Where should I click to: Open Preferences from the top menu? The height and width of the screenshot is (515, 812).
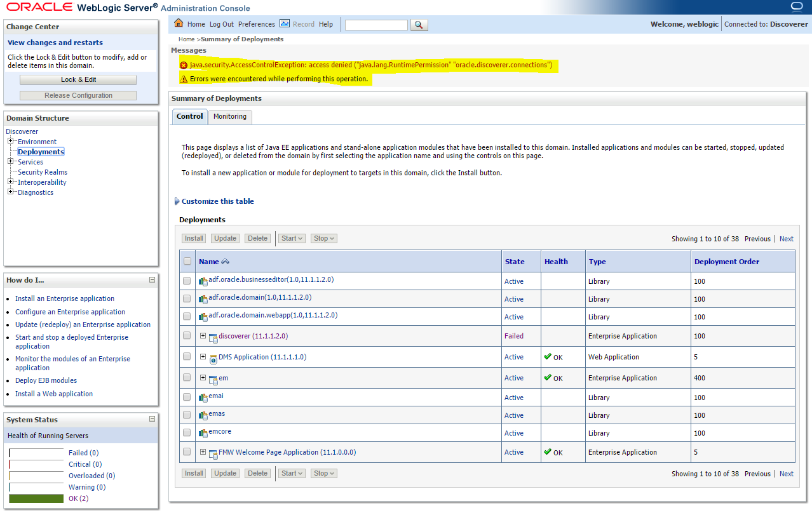point(256,24)
